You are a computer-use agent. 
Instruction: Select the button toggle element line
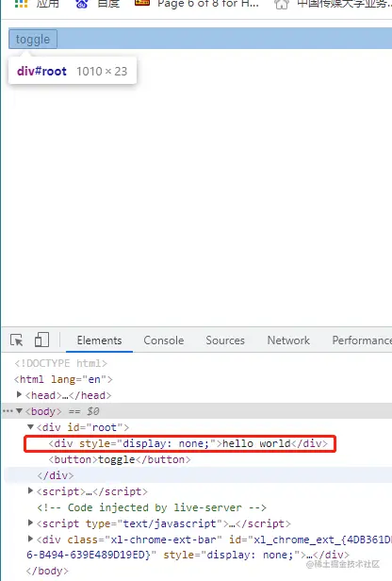point(120,459)
